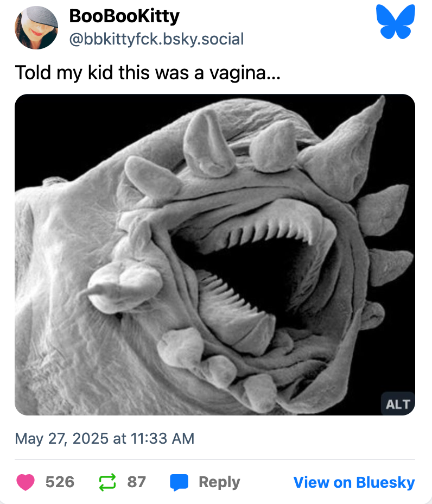Show the image ALT text badge
Image resolution: width=432 pixels, height=504 pixels.
pyautogui.click(x=398, y=404)
